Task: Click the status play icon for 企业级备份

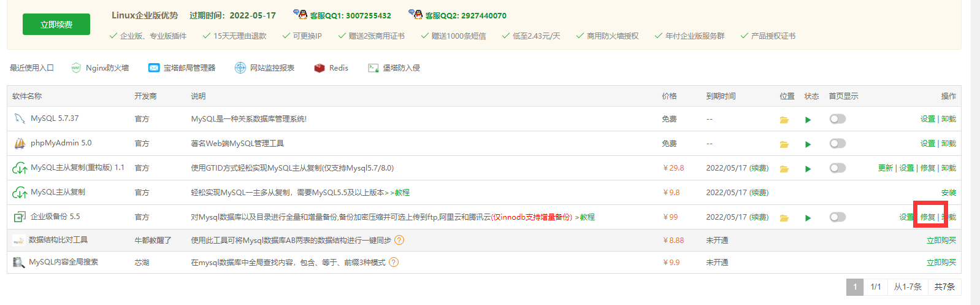Action: coord(808,218)
